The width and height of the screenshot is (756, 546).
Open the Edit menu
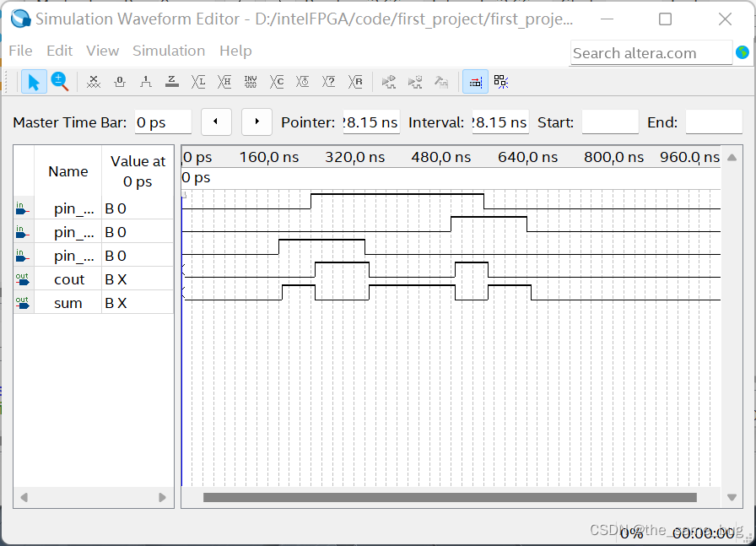tap(59, 51)
